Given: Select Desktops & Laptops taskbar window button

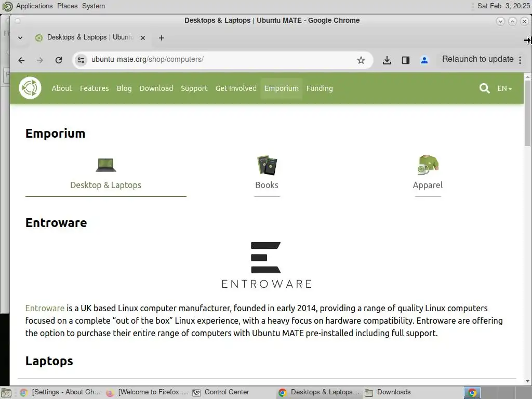Looking at the screenshot, I should 319,393.
